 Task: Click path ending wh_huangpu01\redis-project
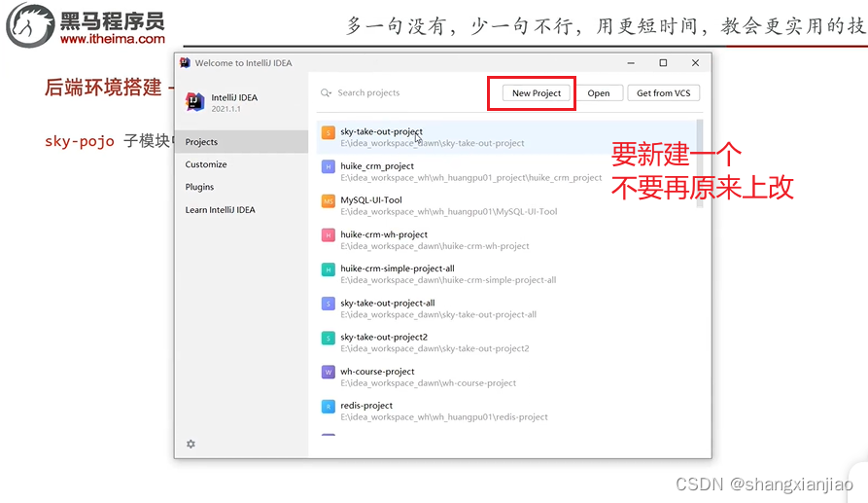(x=444, y=417)
